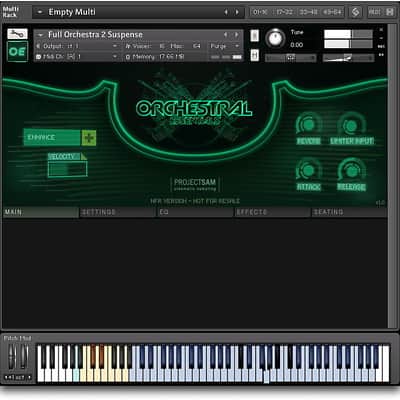Image resolution: width=400 pixels, height=400 pixels.
Task: Go to next multi with right arrow
Action: coord(237,12)
